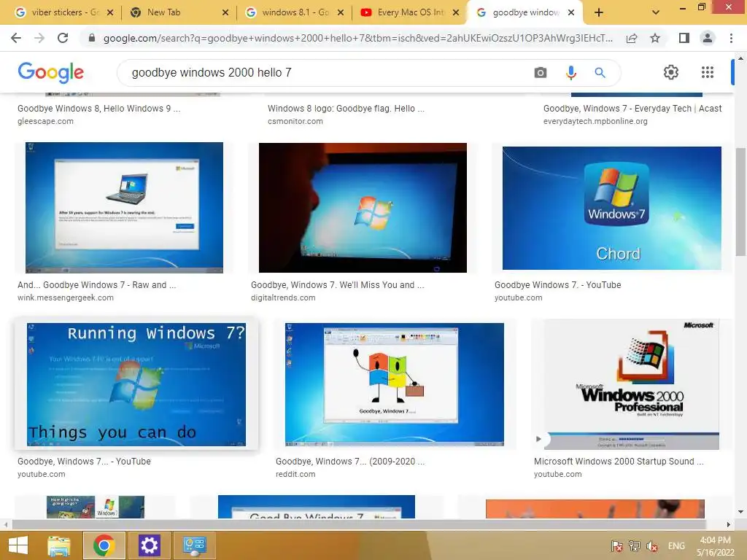Open Goodbye Windows 7. - YouTube link
The image size is (747, 560).
(x=558, y=285)
